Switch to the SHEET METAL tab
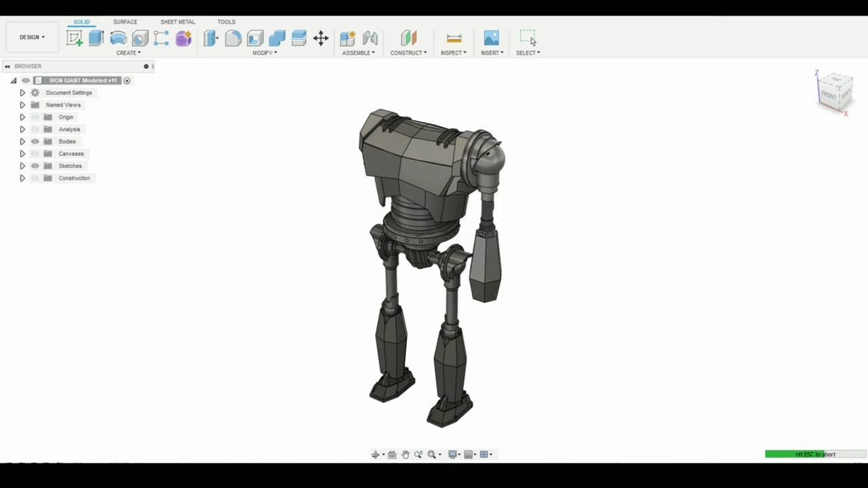This screenshot has width=868, height=488. tap(178, 22)
